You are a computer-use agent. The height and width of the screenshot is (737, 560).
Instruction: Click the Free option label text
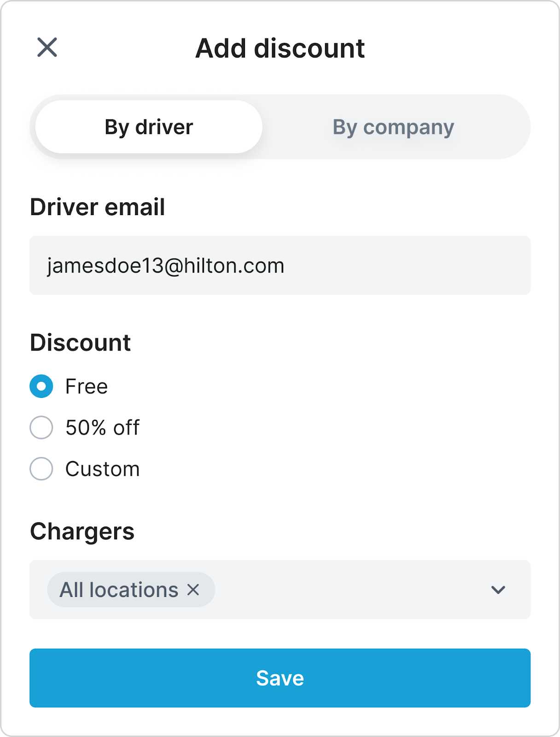tap(87, 386)
